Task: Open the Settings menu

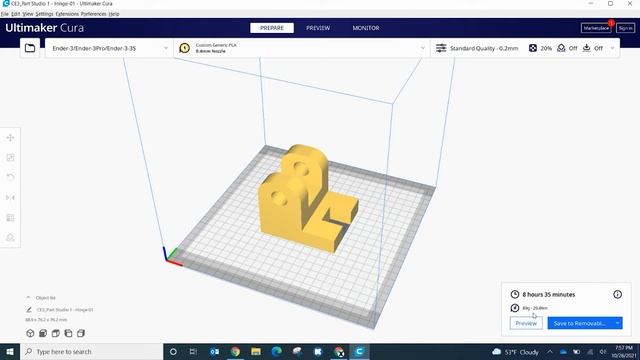Action: click(x=44, y=14)
